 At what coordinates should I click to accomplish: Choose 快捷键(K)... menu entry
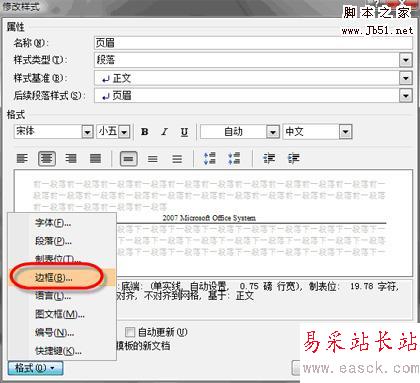click(x=62, y=351)
